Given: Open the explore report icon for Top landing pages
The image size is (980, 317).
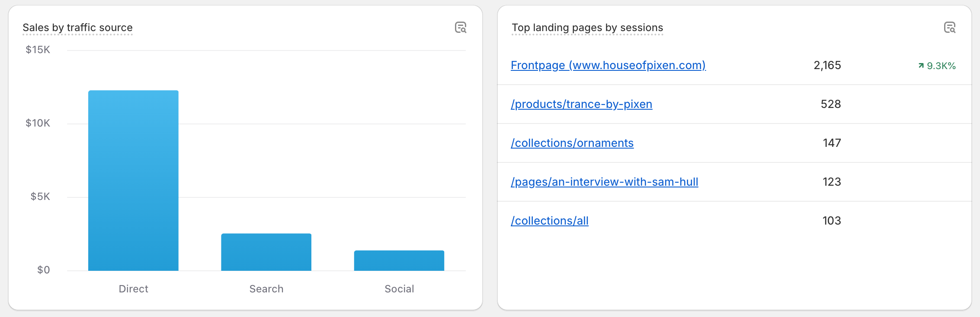Looking at the screenshot, I should pyautogui.click(x=950, y=28).
